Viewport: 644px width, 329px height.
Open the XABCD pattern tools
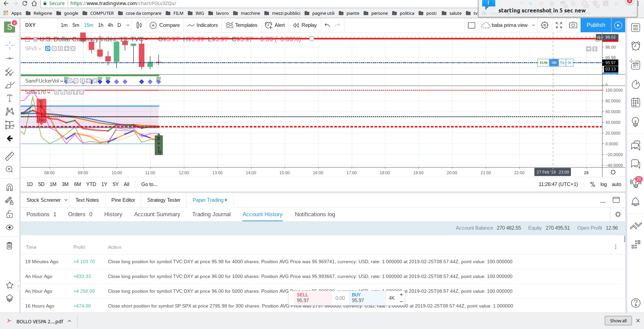point(9,111)
